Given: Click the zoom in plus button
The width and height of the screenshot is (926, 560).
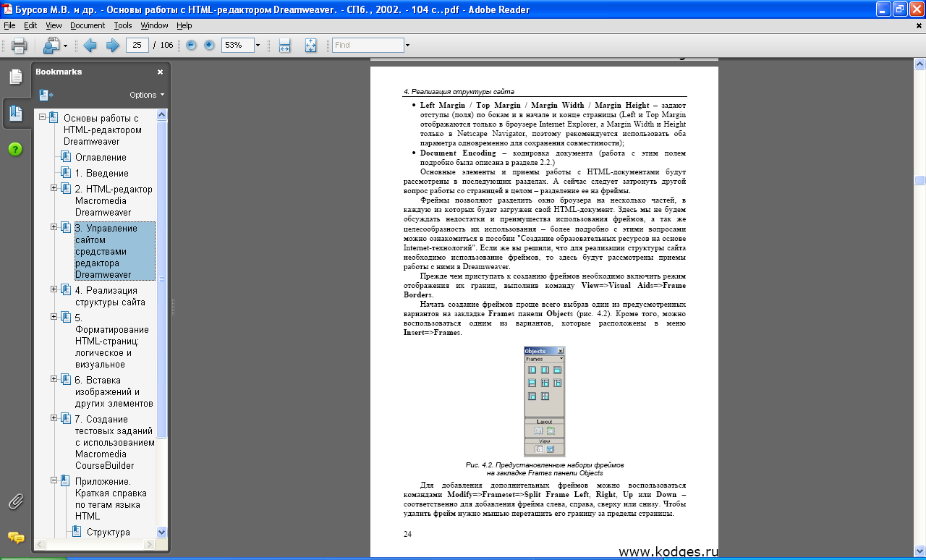Looking at the screenshot, I should coord(209,45).
